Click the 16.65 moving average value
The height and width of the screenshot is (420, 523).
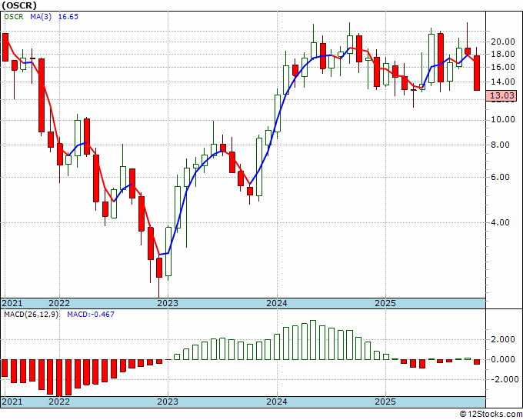coord(68,17)
